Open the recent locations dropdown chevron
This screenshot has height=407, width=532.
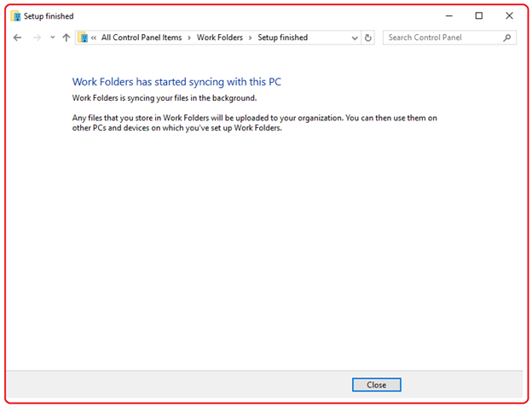[52, 38]
